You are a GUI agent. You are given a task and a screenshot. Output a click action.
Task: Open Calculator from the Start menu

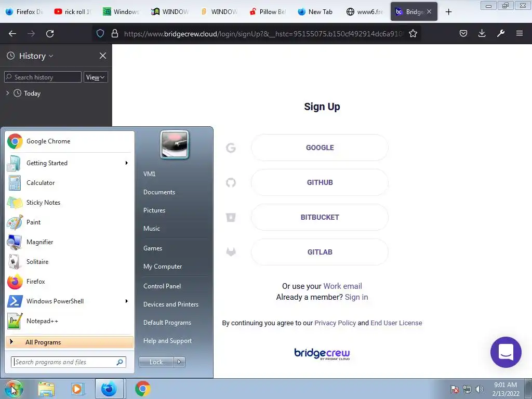pos(69,182)
